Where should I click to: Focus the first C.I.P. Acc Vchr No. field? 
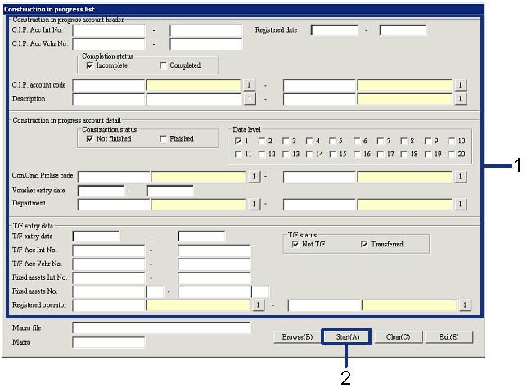point(109,44)
